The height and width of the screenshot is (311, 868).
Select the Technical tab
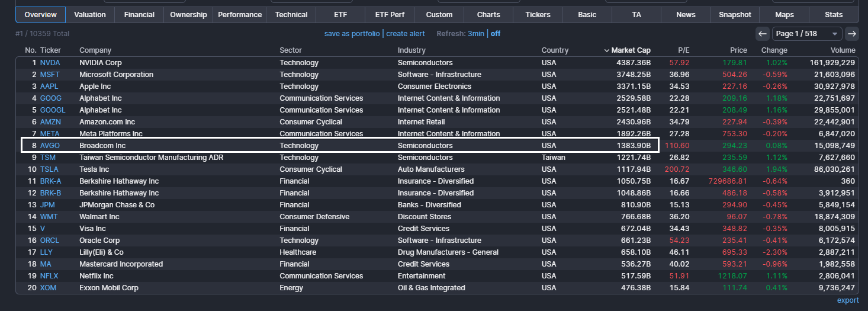pos(291,15)
